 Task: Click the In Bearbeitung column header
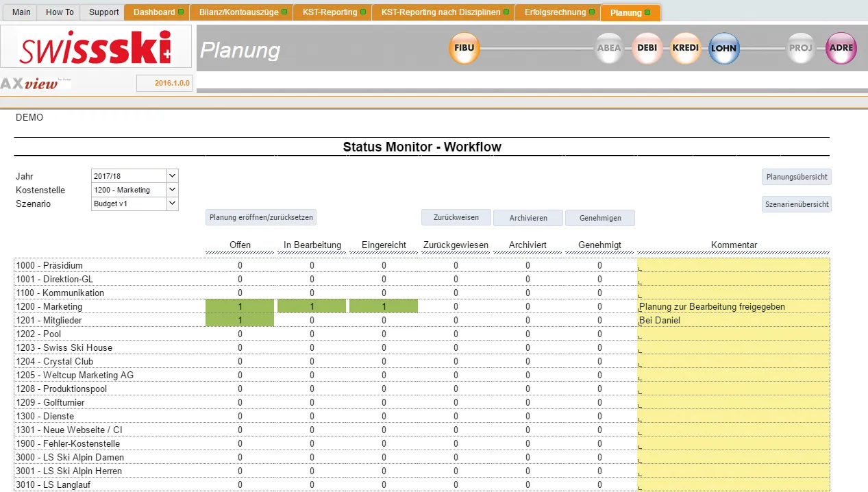312,245
